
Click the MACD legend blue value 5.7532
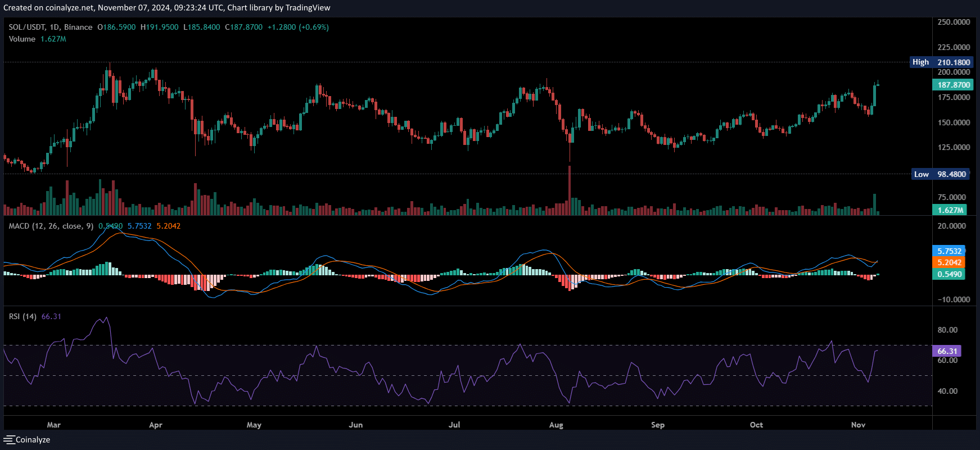[139, 226]
